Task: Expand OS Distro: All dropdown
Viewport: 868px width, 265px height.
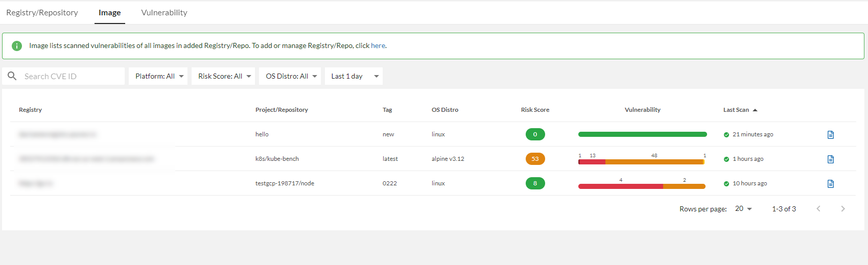Action: coord(290,76)
